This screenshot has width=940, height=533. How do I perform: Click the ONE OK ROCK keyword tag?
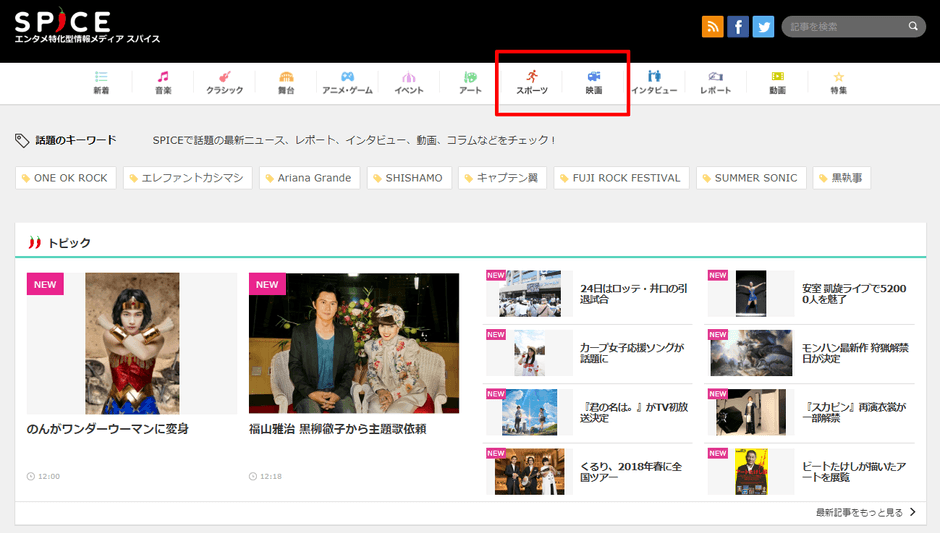[x=66, y=178]
